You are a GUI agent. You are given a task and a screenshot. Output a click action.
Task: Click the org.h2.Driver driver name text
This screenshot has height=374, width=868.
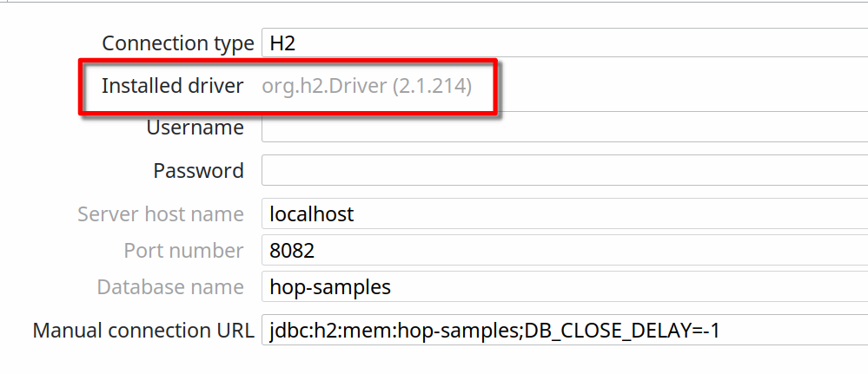[324, 86]
